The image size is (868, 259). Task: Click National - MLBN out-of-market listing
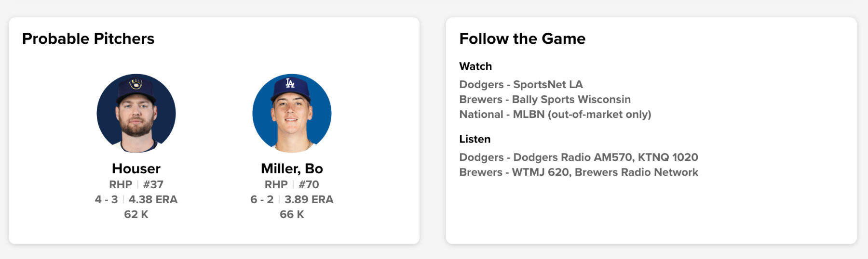[x=555, y=115]
